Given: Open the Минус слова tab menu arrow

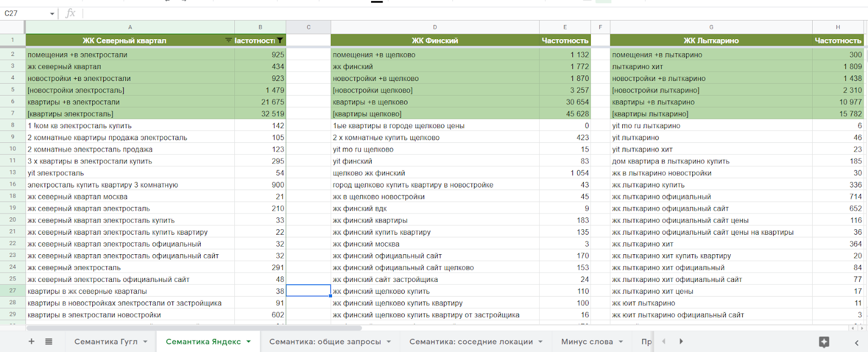Looking at the screenshot, I should [621, 342].
